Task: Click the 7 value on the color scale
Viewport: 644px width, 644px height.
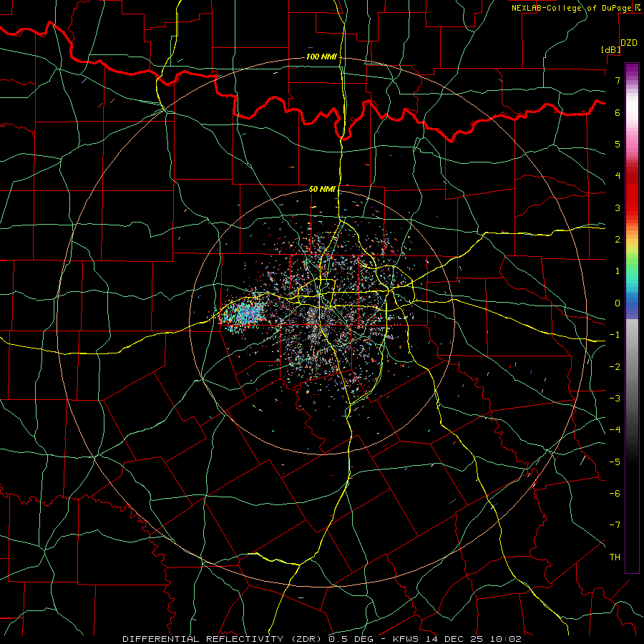Action: [x=618, y=80]
